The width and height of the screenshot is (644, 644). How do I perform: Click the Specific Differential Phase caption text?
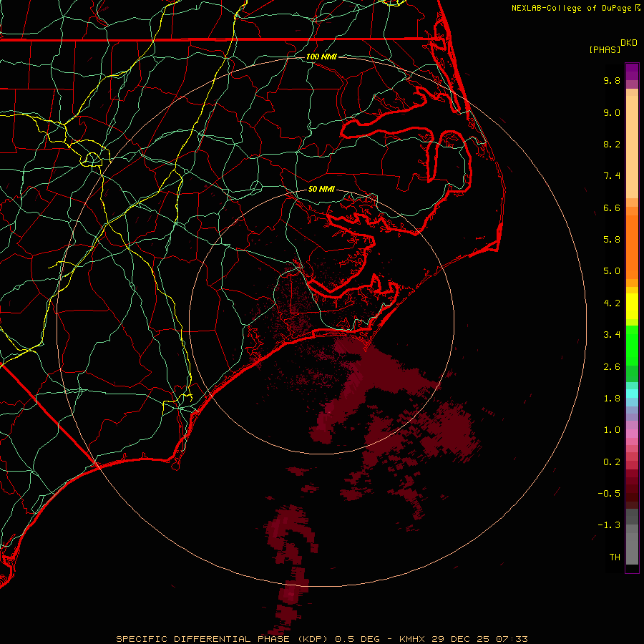321,639
